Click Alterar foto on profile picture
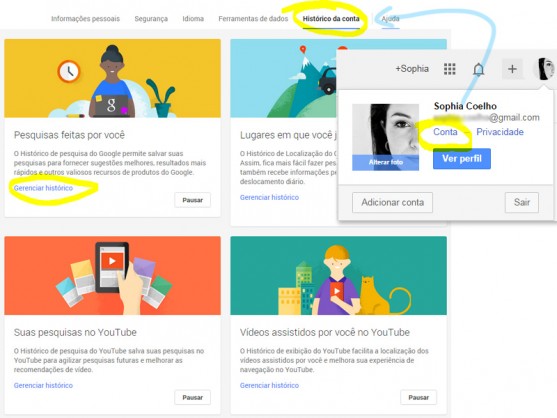The image size is (557, 418). point(385,162)
